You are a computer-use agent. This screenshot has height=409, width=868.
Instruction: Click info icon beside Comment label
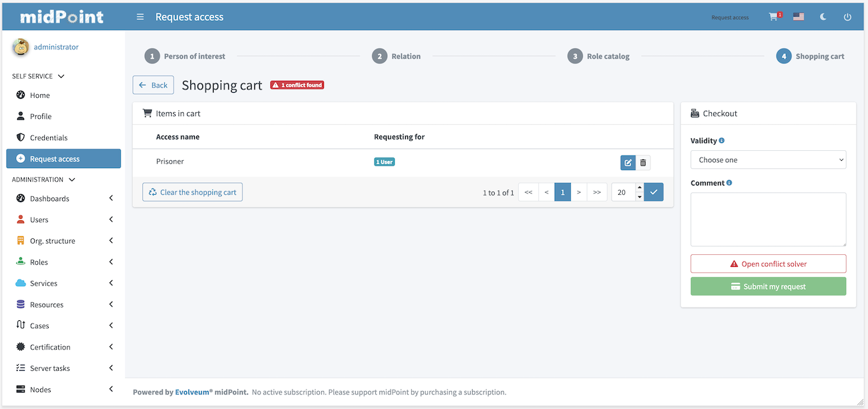click(x=729, y=183)
